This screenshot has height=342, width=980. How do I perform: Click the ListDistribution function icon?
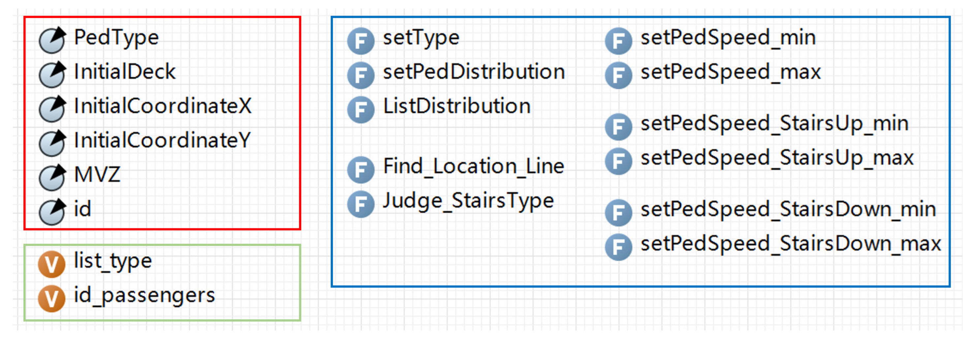[x=361, y=109]
